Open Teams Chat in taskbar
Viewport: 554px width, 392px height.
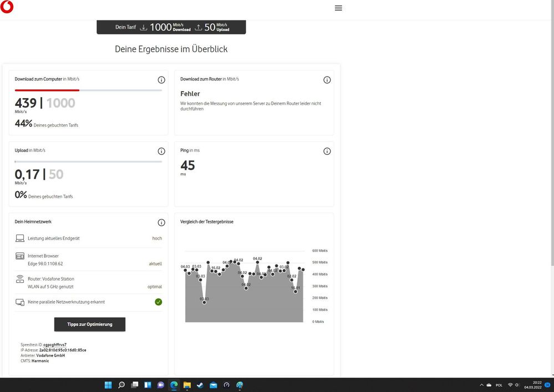click(161, 385)
